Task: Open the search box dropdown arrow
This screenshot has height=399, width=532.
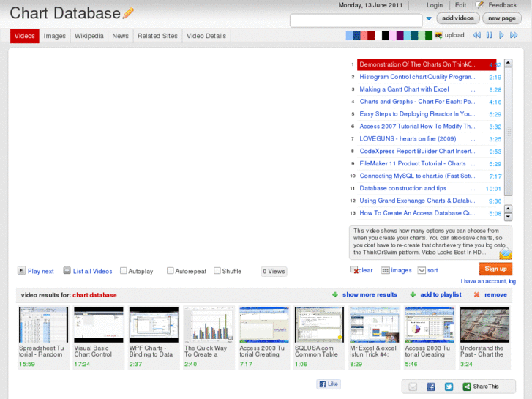Action: [x=430, y=19]
